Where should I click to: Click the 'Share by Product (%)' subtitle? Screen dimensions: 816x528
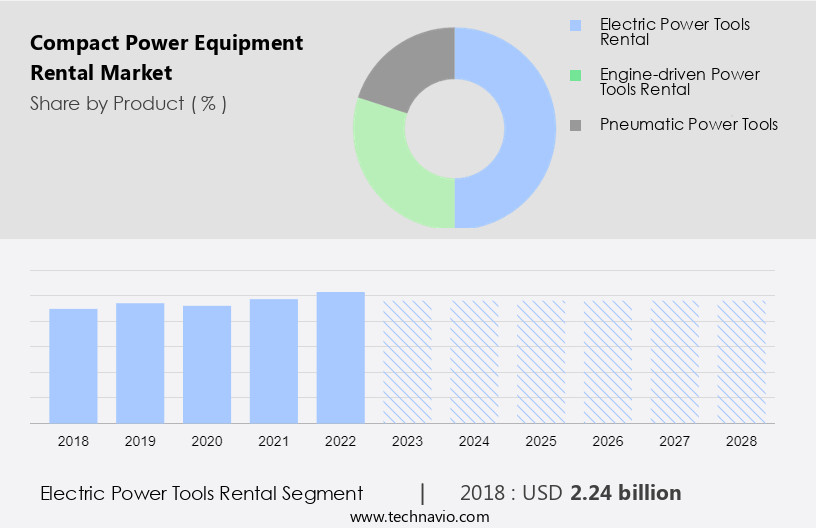tap(128, 103)
